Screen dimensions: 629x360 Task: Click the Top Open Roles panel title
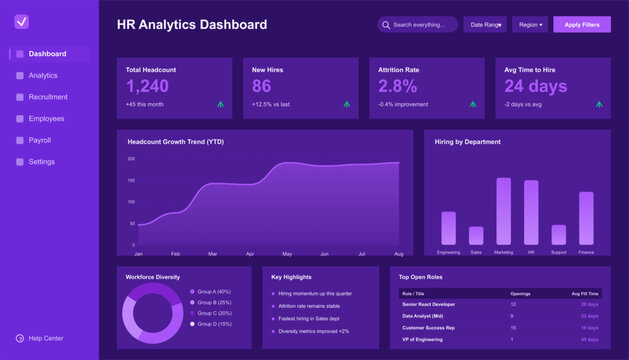(420, 277)
